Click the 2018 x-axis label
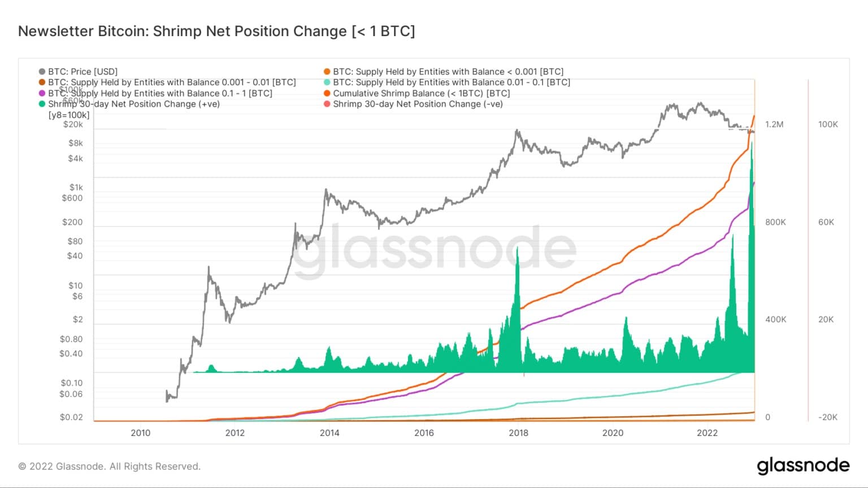868x488 pixels. [x=518, y=433]
